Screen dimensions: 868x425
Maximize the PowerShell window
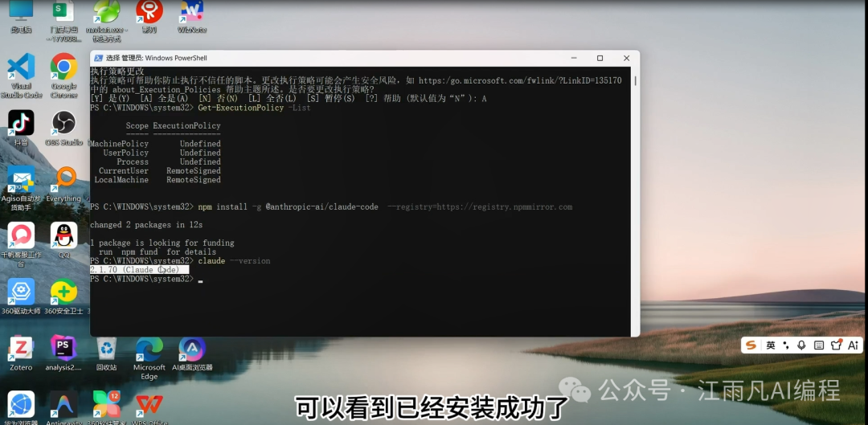coord(600,58)
